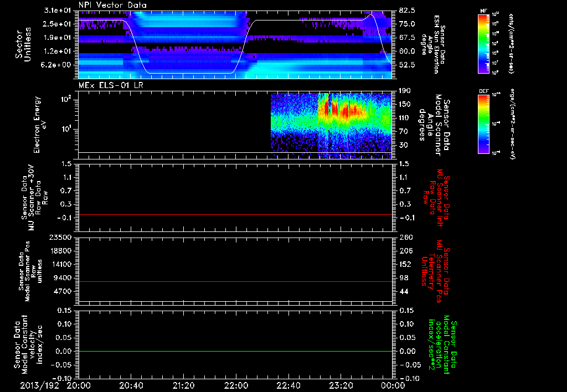
Task: Click the "22:00" time axis label
Action: [236, 385]
